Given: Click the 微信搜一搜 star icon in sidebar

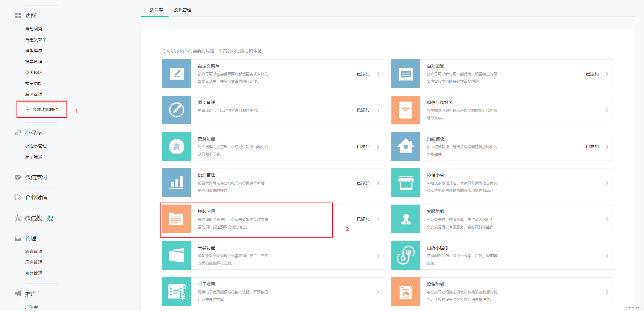Looking at the screenshot, I should click(x=18, y=218).
